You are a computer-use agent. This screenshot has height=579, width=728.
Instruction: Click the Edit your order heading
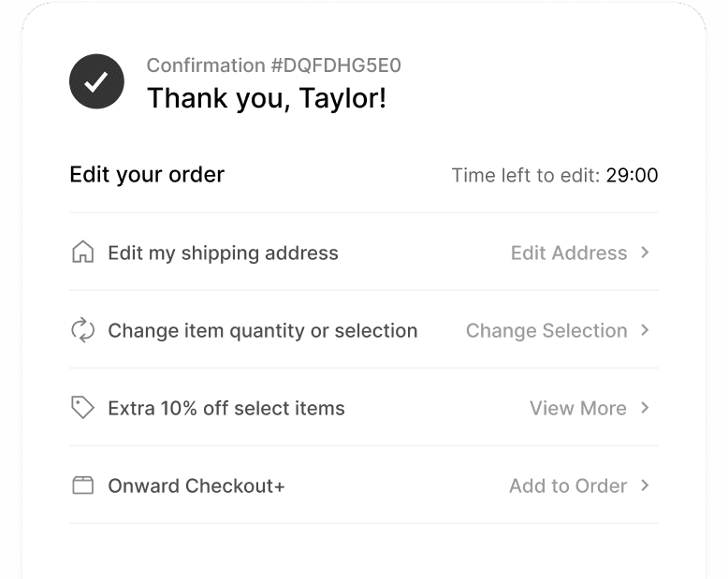[147, 174]
